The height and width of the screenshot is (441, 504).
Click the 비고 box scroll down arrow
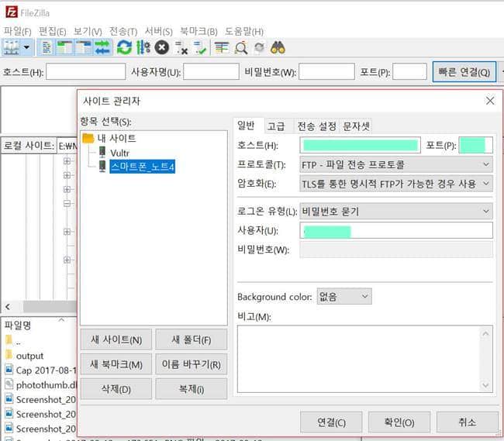coord(485,384)
